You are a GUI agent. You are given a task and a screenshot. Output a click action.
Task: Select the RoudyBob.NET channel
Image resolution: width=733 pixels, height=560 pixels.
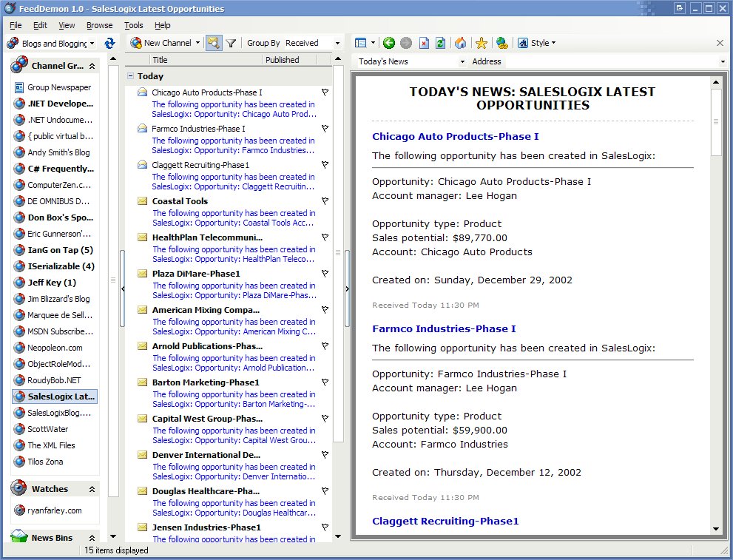point(47,380)
